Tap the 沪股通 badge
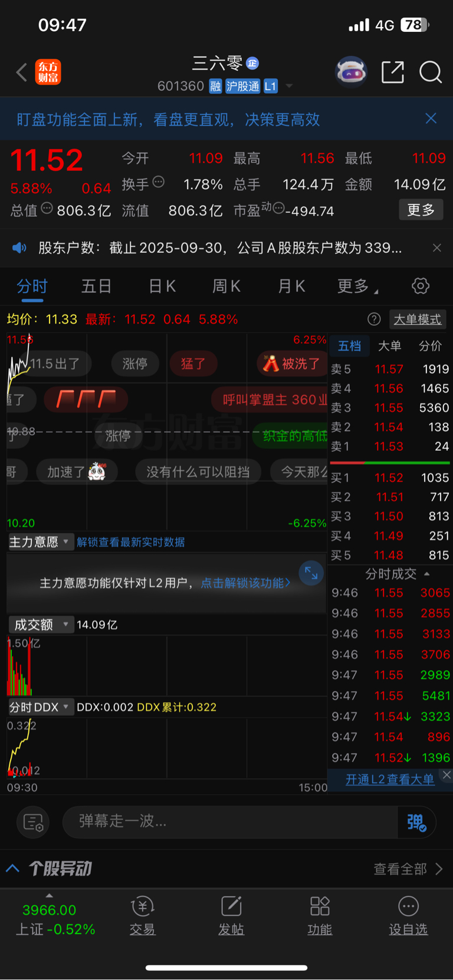This screenshot has width=453, height=980. [242, 87]
